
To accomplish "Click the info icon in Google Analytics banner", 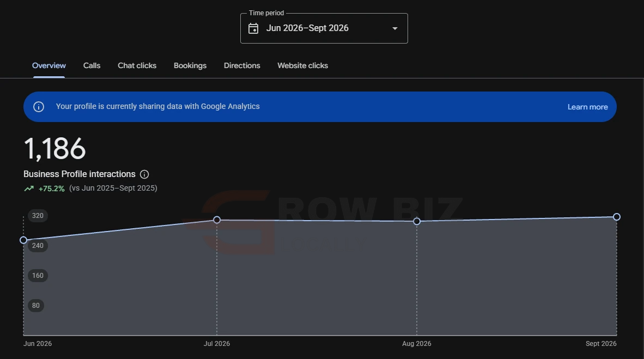I will pyautogui.click(x=39, y=107).
